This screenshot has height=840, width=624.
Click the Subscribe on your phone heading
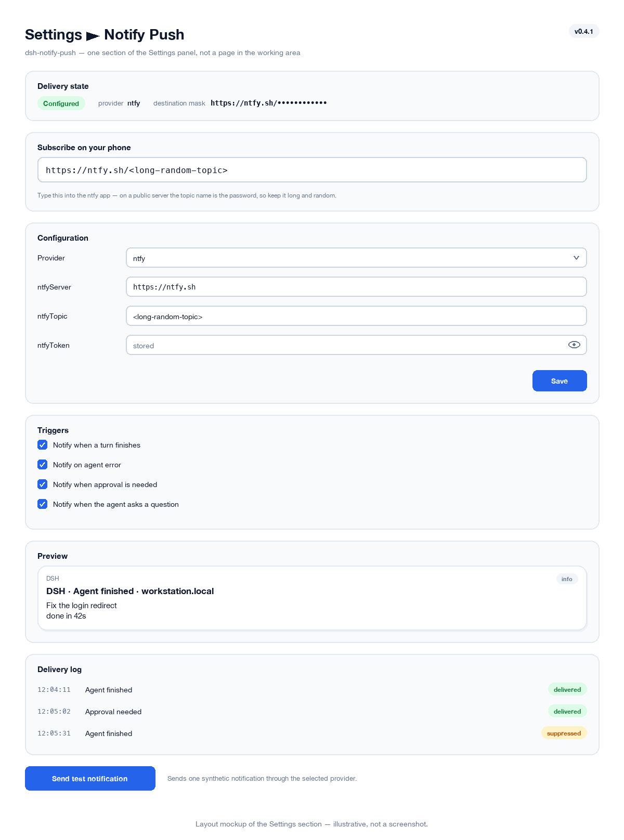click(84, 148)
